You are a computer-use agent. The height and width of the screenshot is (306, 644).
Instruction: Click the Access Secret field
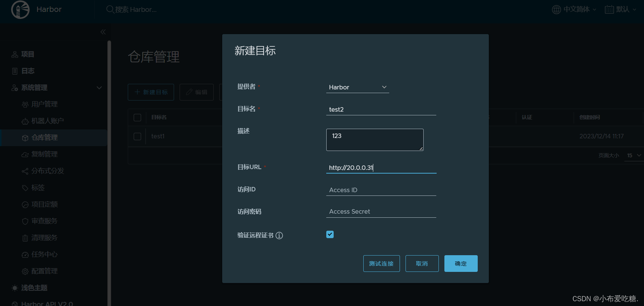(x=381, y=211)
